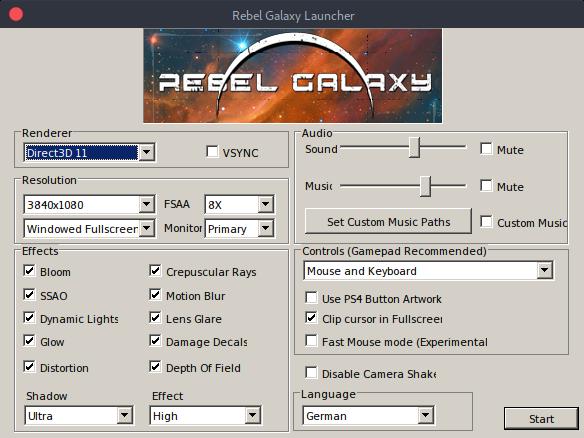The height and width of the screenshot is (438, 584).
Task: Adjust the Sound volume slider handle
Action: tap(414, 147)
